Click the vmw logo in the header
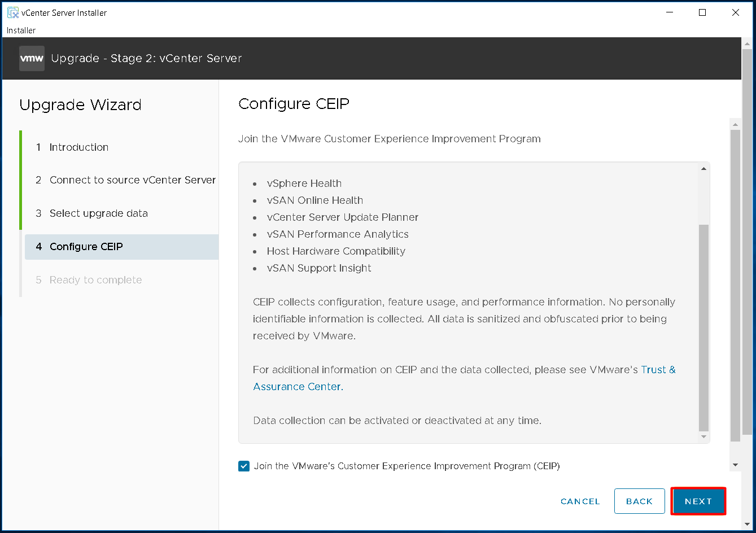756x533 pixels. tap(32, 59)
